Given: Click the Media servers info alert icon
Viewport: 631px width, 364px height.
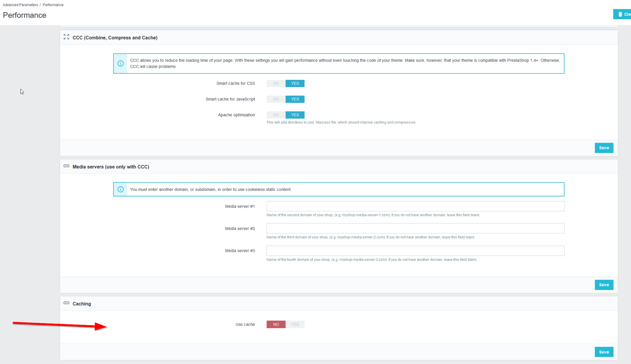Looking at the screenshot, I should coord(121,189).
